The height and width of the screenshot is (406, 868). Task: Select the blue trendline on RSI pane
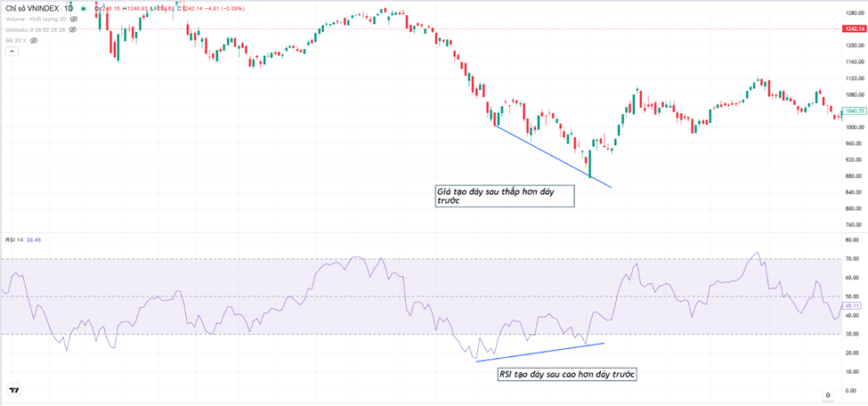click(x=539, y=352)
